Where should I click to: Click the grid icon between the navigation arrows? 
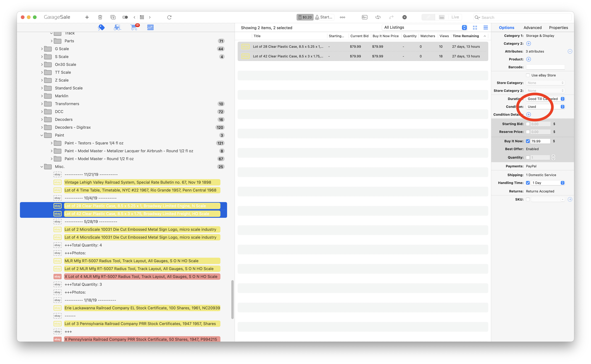[142, 17]
